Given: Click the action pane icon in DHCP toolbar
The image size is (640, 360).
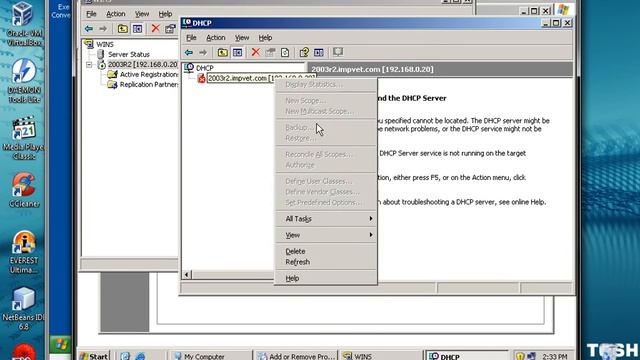Looking at the screenshot, I should click(x=319, y=52).
